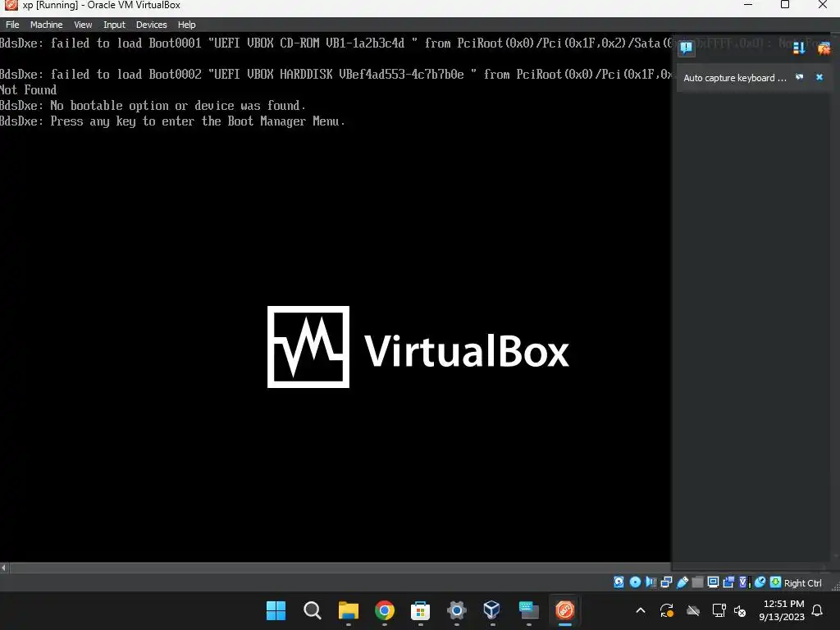Image resolution: width=840 pixels, height=630 pixels.
Task: Click the optical disk status icon
Action: (x=635, y=582)
